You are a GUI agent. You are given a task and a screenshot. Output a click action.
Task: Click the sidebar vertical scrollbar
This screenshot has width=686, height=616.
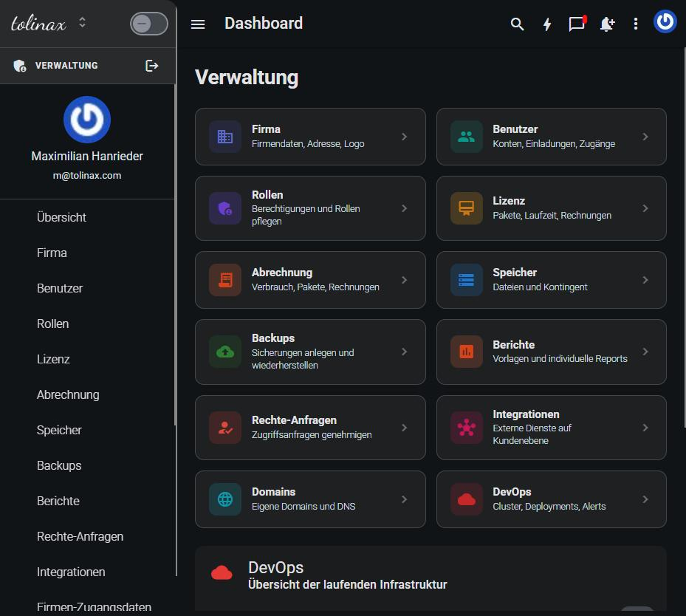click(x=176, y=254)
